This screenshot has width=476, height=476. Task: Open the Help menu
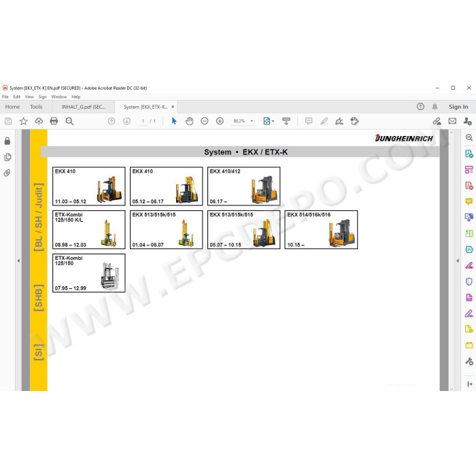76,97
